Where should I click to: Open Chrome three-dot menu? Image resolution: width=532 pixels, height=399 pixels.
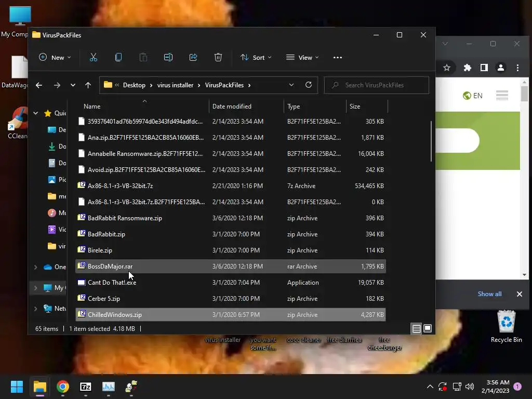click(x=518, y=68)
